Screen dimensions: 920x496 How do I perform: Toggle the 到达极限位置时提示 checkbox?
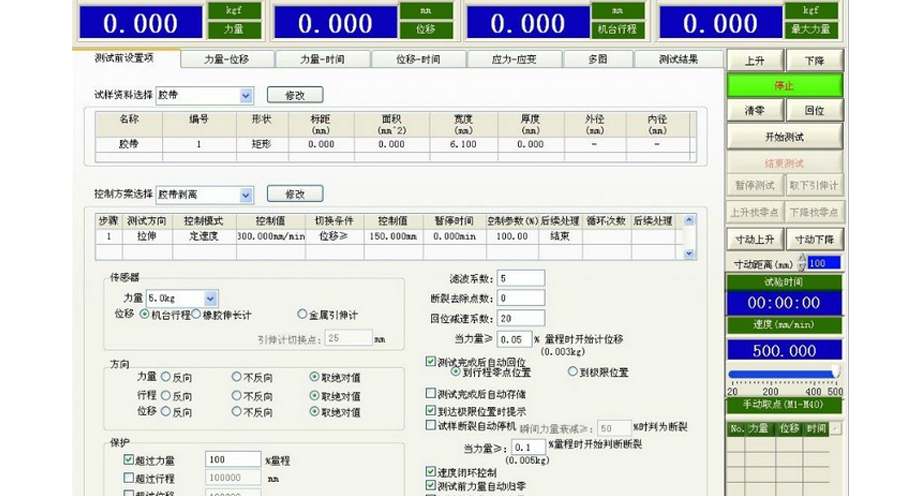(x=432, y=411)
